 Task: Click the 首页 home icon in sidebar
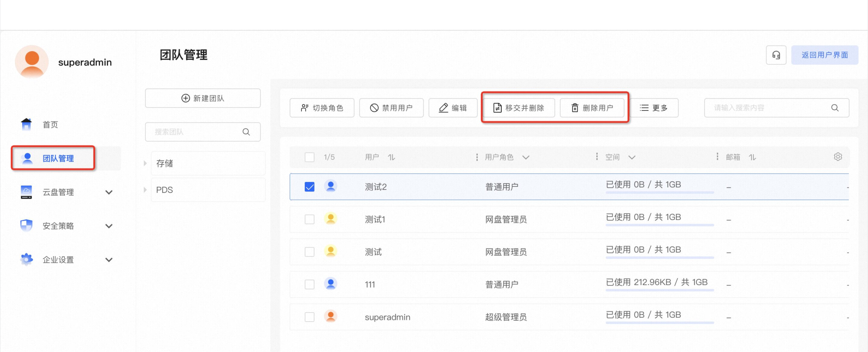pyautogui.click(x=27, y=124)
